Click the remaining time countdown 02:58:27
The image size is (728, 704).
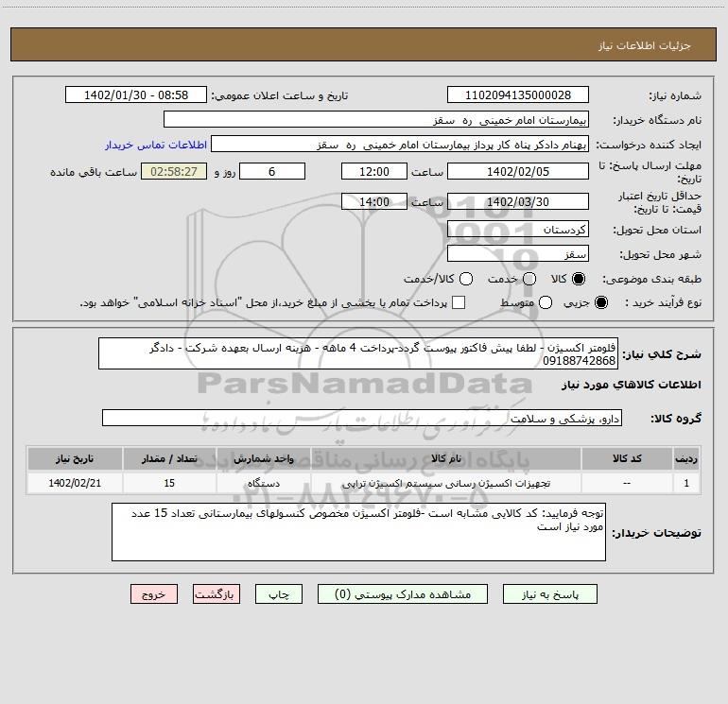pyautogui.click(x=174, y=171)
